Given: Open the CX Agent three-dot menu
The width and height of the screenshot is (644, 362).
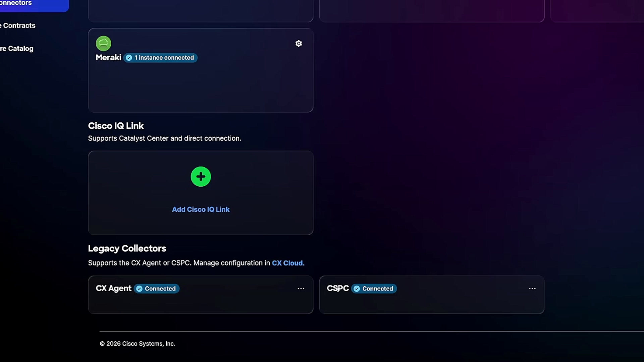Looking at the screenshot, I should tap(301, 289).
